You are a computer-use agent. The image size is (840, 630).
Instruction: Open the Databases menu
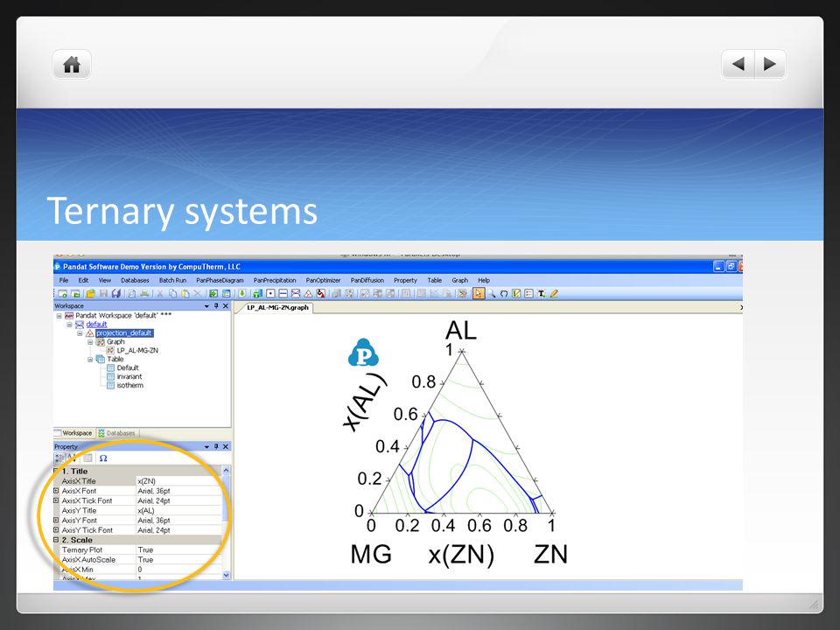pos(135,280)
